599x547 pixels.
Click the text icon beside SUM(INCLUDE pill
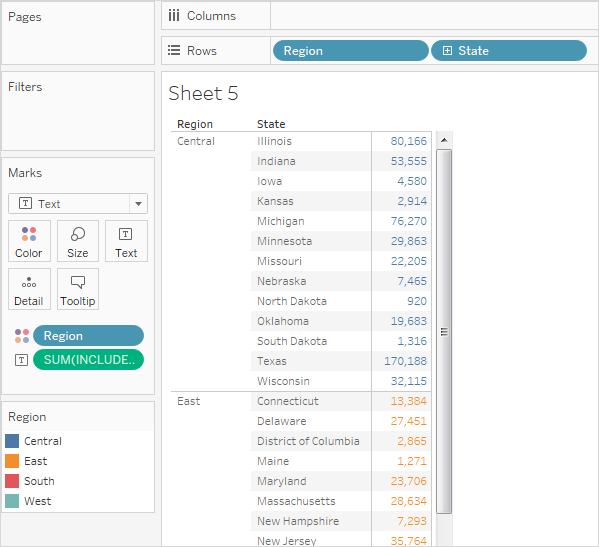point(21,360)
